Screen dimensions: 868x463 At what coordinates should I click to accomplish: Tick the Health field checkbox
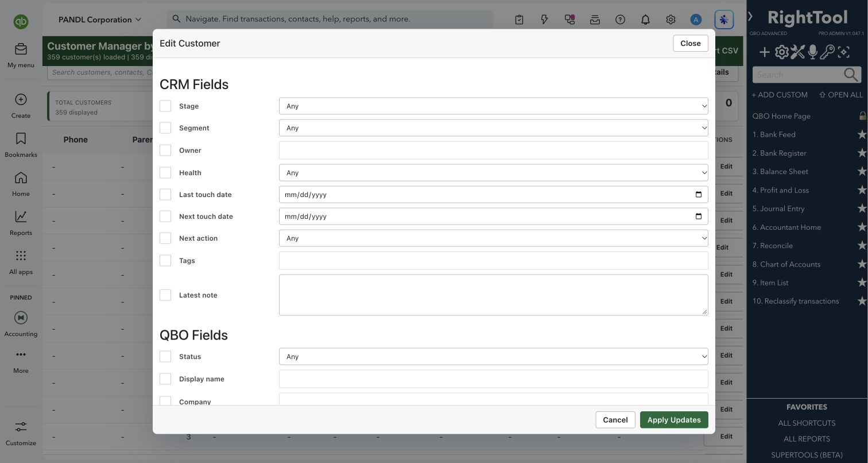165,173
